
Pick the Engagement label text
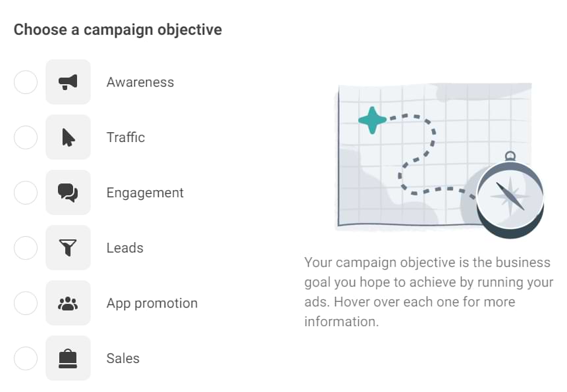point(145,193)
